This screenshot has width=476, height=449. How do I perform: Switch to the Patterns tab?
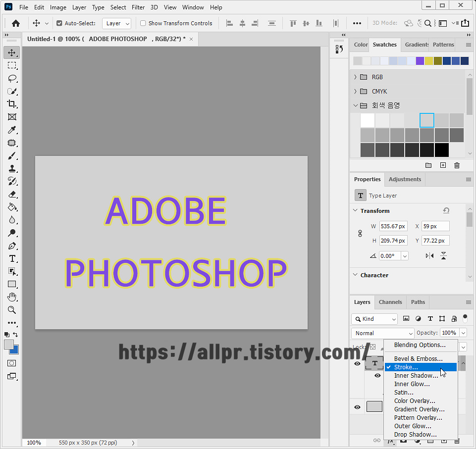[443, 45]
